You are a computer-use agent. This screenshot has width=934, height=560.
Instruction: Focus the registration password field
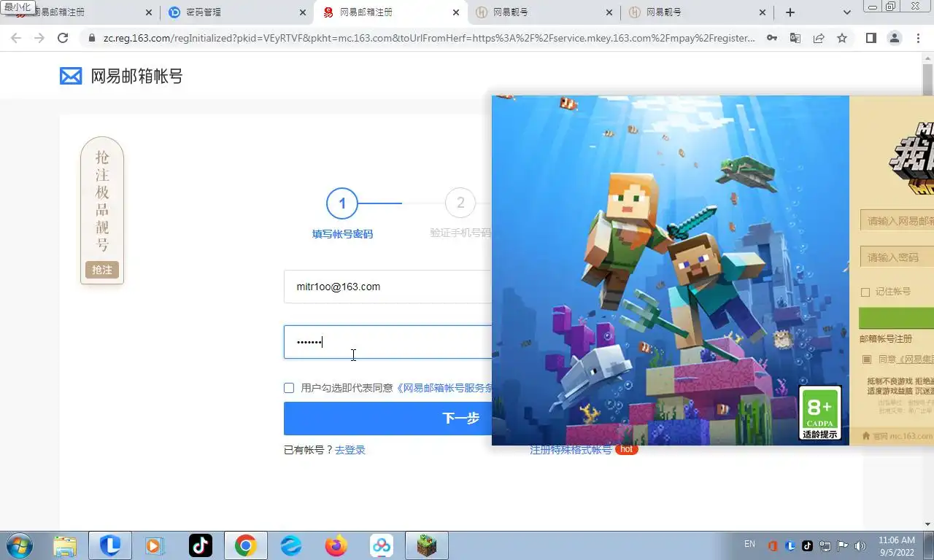point(387,342)
